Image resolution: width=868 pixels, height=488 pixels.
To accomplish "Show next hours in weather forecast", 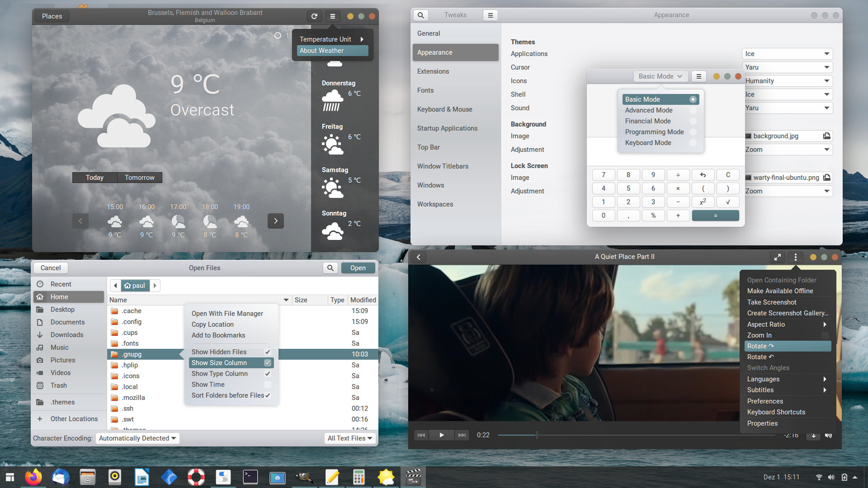I will coord(276,221).
